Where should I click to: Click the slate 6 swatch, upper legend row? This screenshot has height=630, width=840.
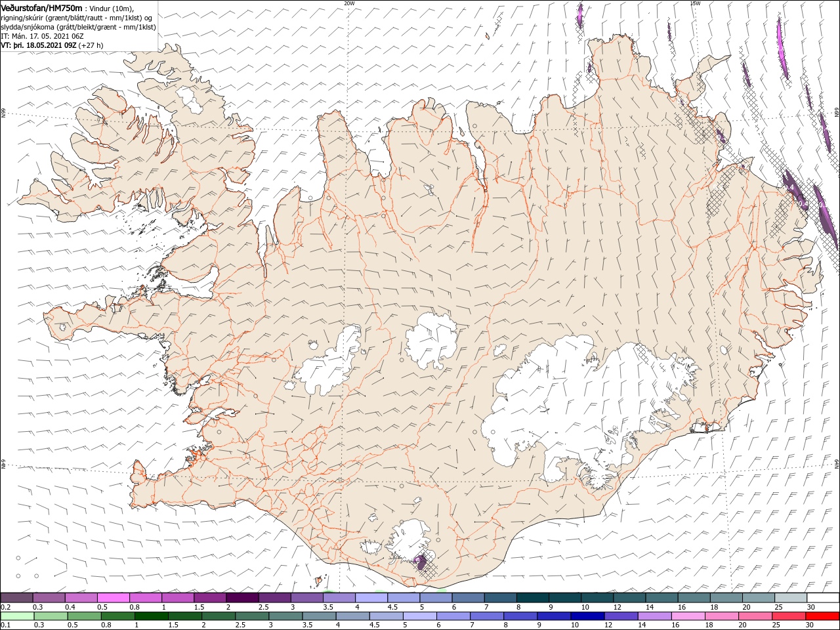467,598
